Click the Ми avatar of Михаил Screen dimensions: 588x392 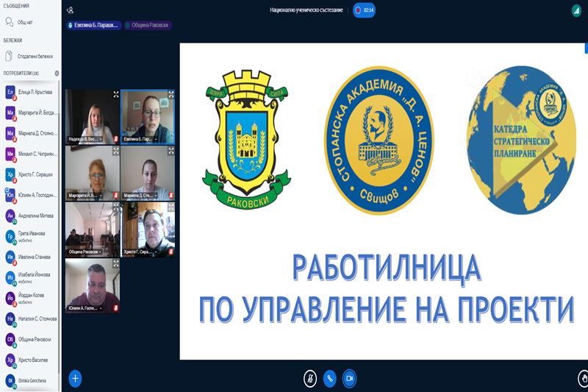(10, 154)
